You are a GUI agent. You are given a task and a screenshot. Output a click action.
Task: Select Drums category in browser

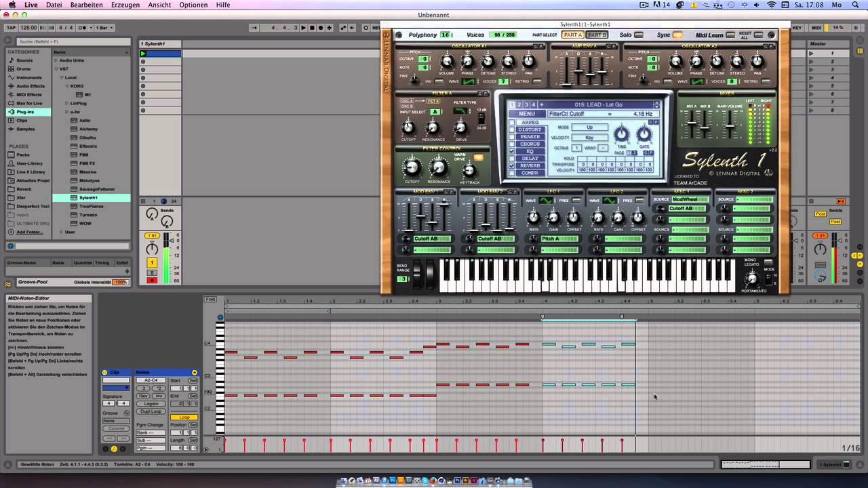[x=24, y=68]
